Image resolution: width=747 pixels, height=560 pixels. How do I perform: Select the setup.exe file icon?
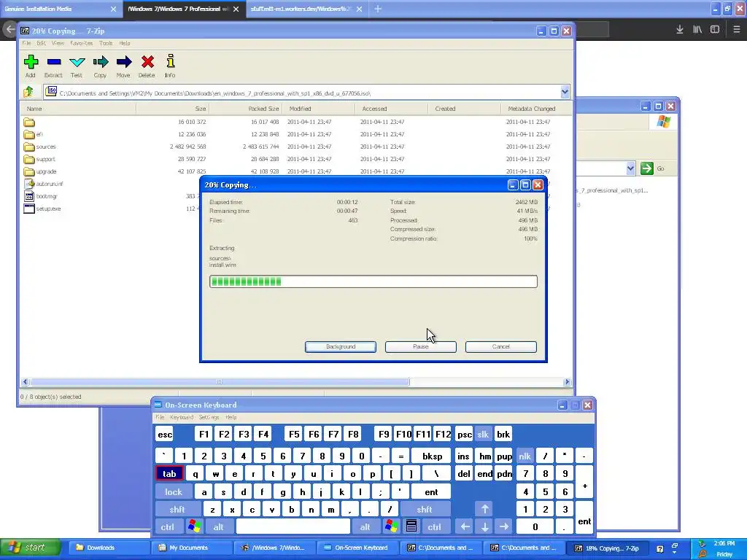(x=29, y=209)
